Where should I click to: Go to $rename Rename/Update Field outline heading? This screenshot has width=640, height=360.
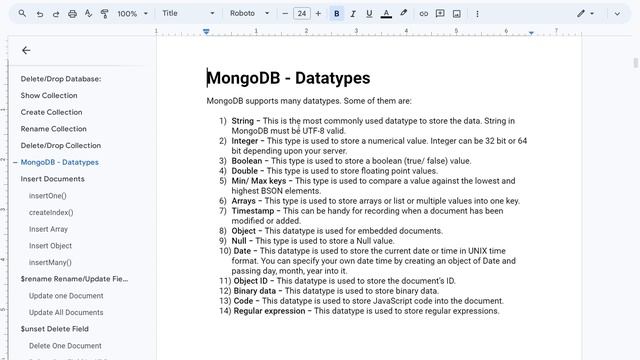[74, 279]
